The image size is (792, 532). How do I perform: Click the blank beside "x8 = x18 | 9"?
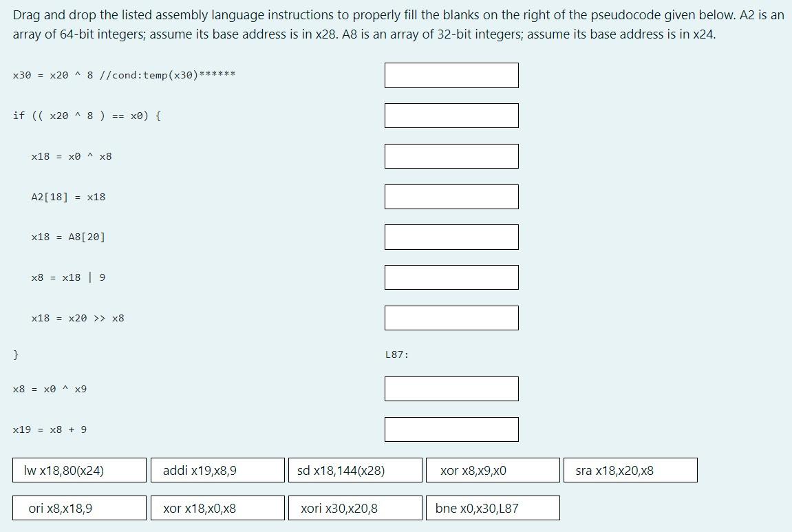451,277
